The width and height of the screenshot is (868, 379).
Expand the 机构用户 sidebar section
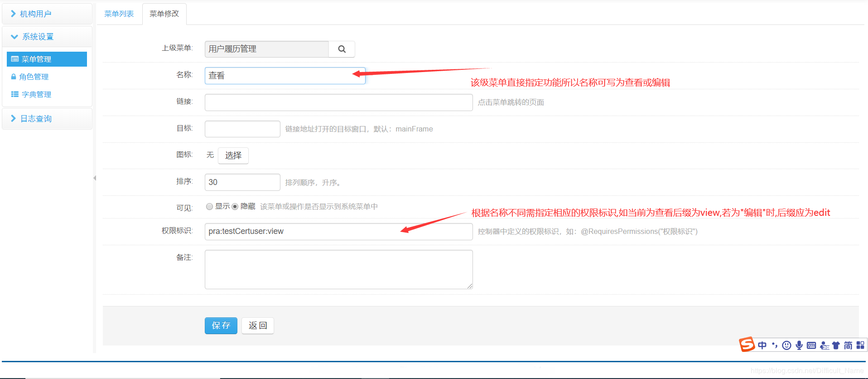tap(47, 14)
